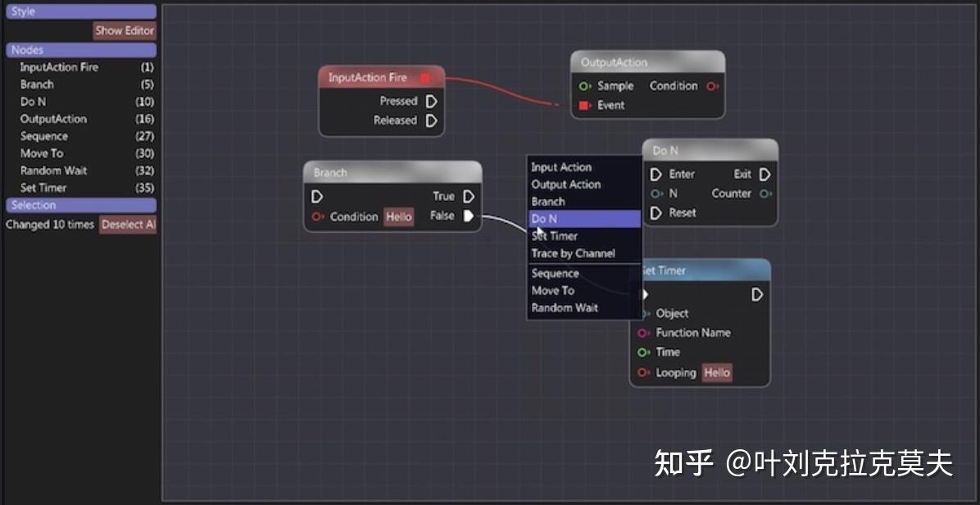This screenshot has height=505, width=980.
Task: Click the Function Name pin on Set Timer
Action: [642, 333]
